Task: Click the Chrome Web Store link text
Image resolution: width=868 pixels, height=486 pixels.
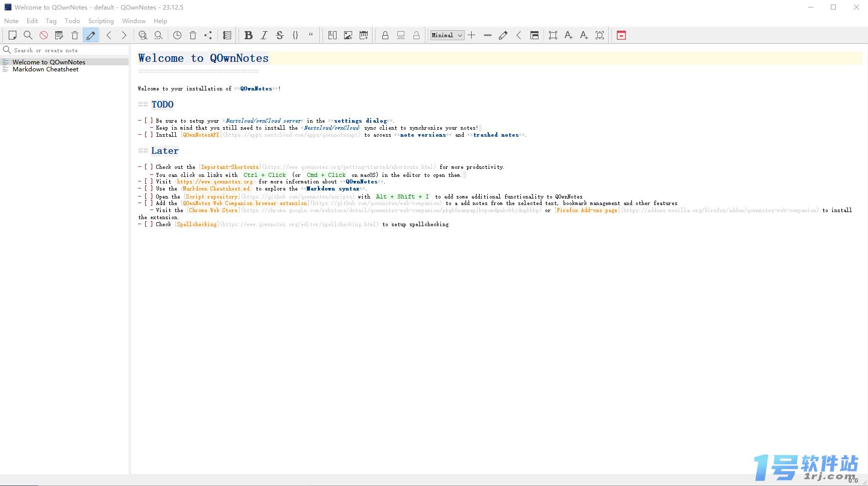Action: (213, 210)
